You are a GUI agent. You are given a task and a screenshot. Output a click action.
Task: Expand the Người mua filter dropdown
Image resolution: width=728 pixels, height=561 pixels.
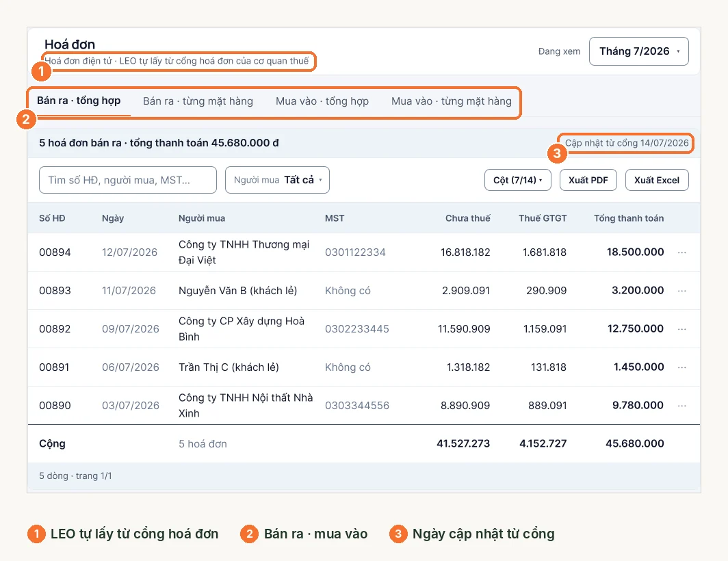pyautogui.click(x=277, y=180)
